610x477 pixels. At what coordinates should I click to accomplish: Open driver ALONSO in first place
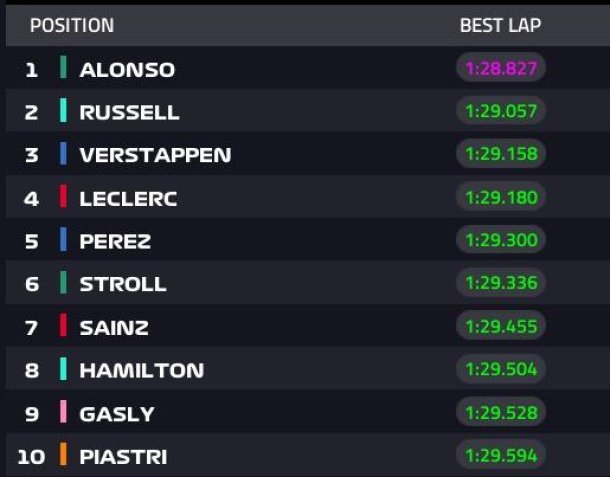pos(127,70)
